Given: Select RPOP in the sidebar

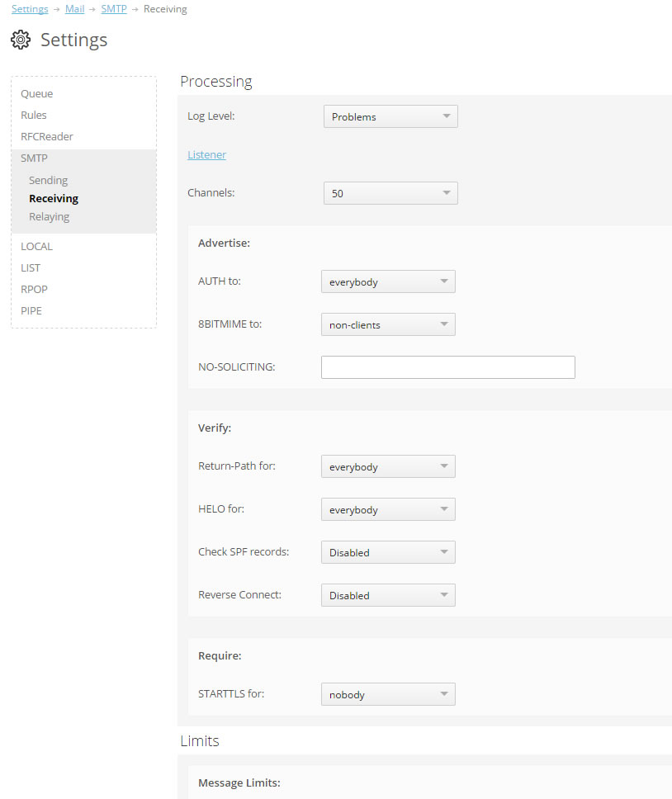Looking at the screenshot, I should 34,289.
